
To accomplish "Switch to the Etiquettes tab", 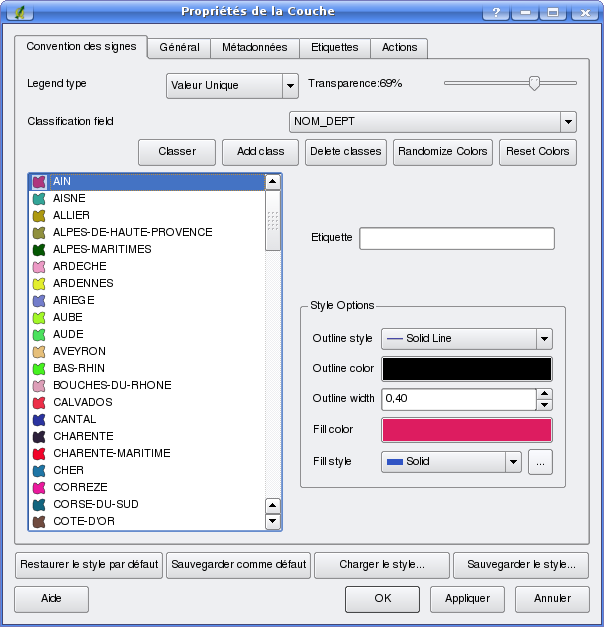I will (x=334, y=48).
